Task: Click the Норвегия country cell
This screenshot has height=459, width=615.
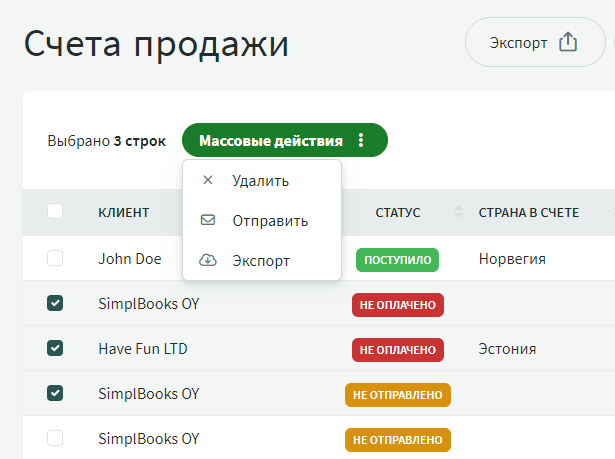Action: [512, 259]
